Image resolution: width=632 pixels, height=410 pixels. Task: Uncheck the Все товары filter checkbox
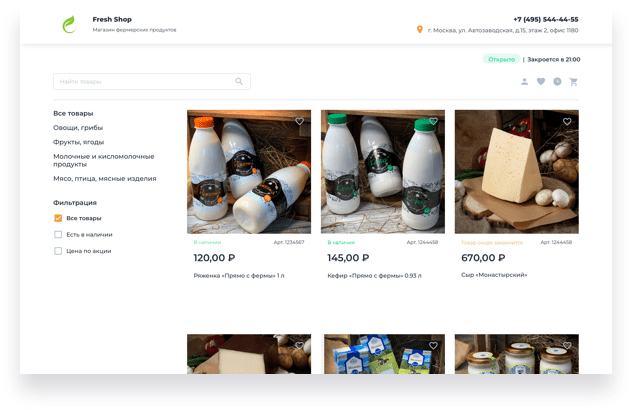[x=58, y=218]
